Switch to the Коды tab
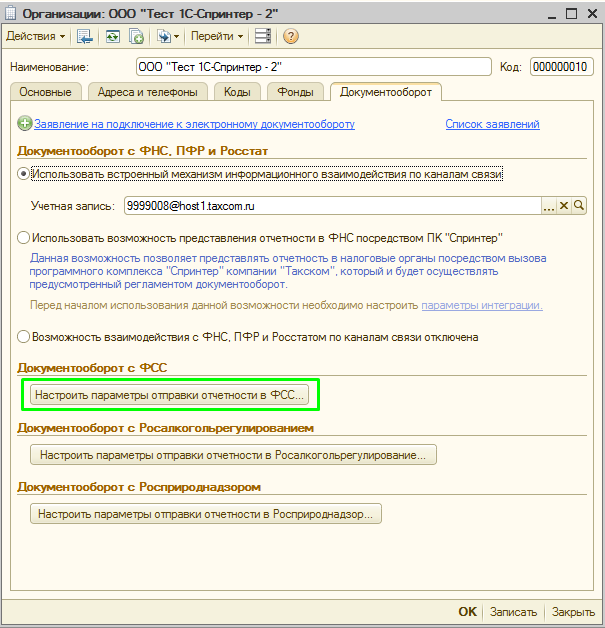Viewport: 605px width, 628px height. tap(237, 92)
